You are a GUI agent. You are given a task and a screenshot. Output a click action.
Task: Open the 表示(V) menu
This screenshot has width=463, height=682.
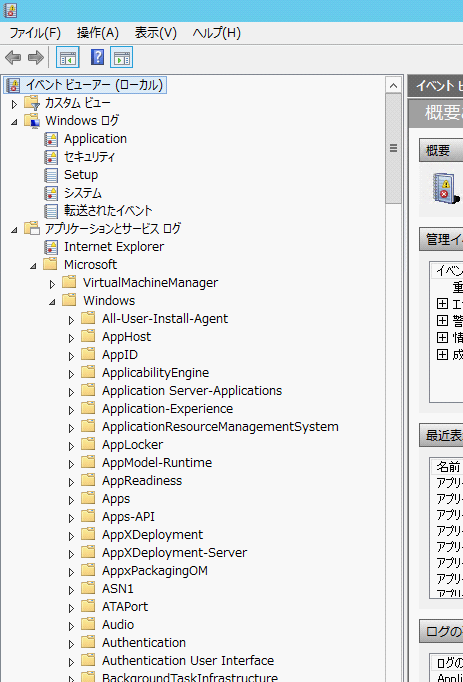[156, 33]
